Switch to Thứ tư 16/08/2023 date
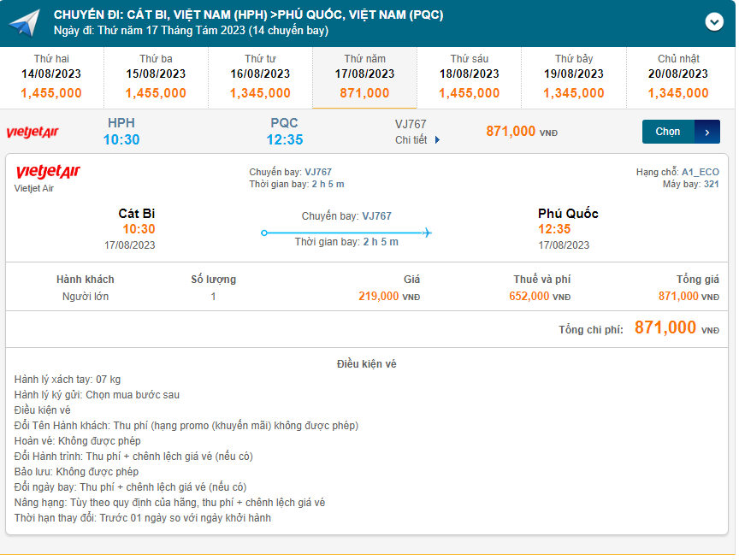The width and height of the screenshot is (739, 560). 260,77
